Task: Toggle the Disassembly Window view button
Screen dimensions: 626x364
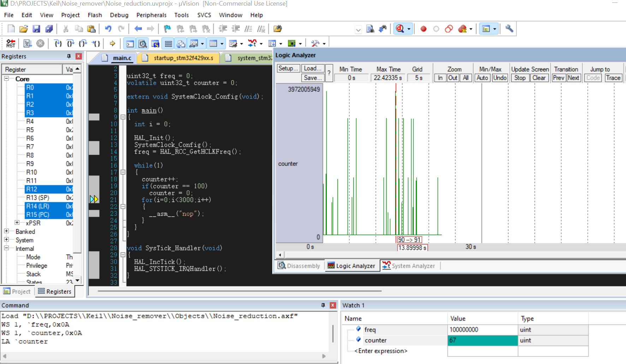Action: (143, 43)
